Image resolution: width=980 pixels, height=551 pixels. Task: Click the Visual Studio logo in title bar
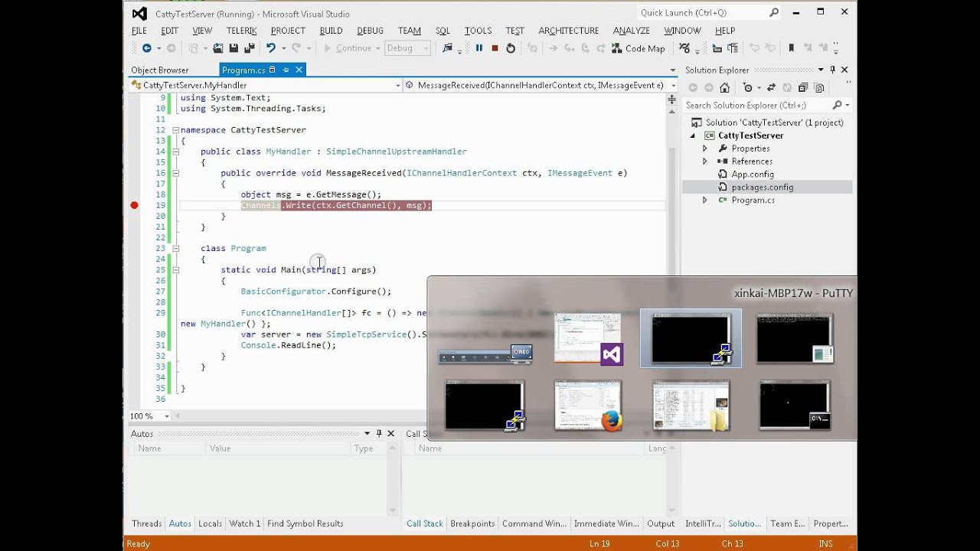(x=139, y=13)
